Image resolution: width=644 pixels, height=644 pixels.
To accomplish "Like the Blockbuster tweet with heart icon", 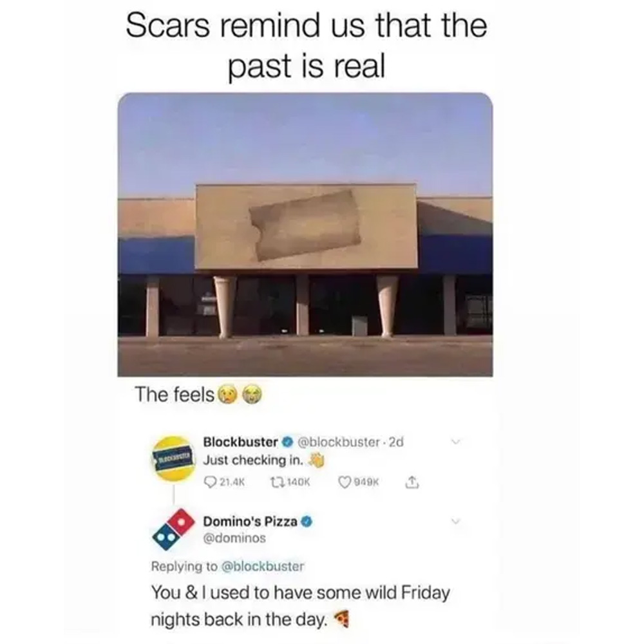I will (x=344, y=482).
